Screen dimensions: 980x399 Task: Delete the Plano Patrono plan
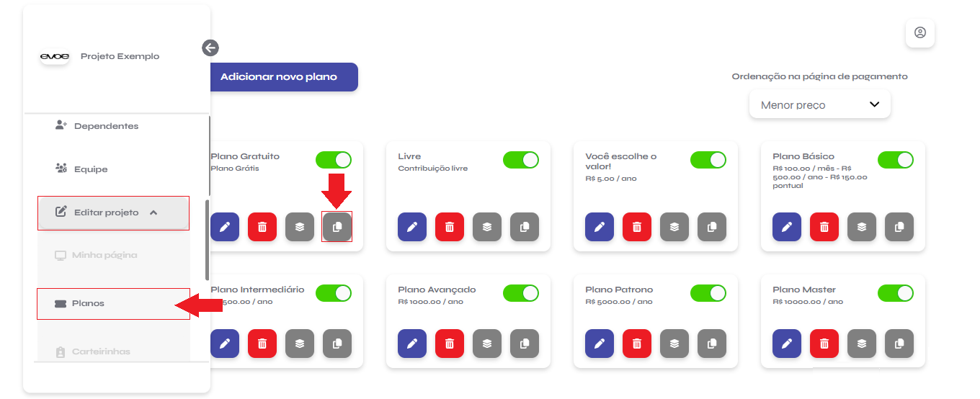pos(637,344)
